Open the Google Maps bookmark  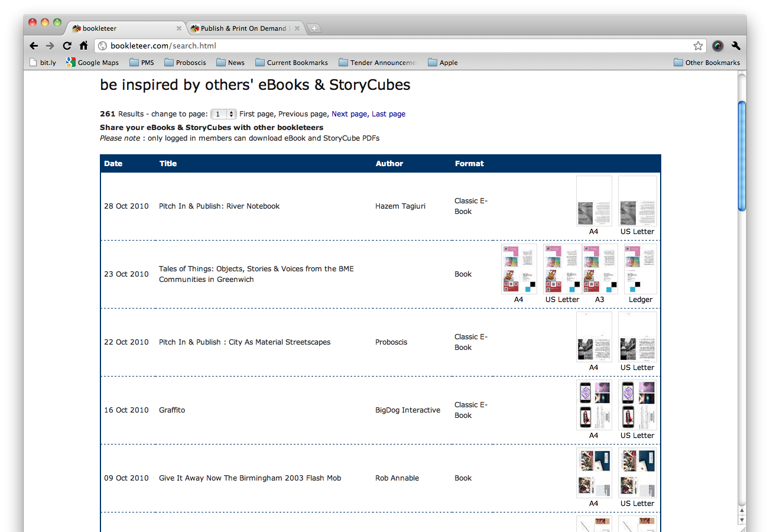pyautogui.click(x=92, y=62)
